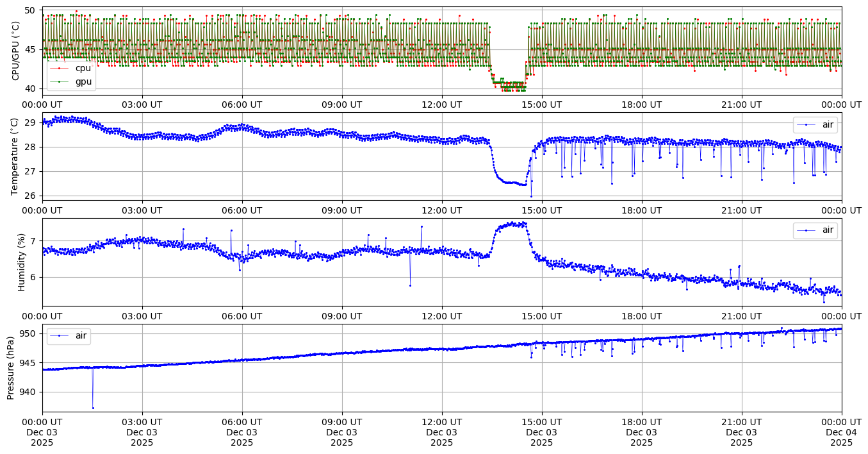Select the Humidity (%) y-axis label
The image size is (868, 454).
[21, 262]
